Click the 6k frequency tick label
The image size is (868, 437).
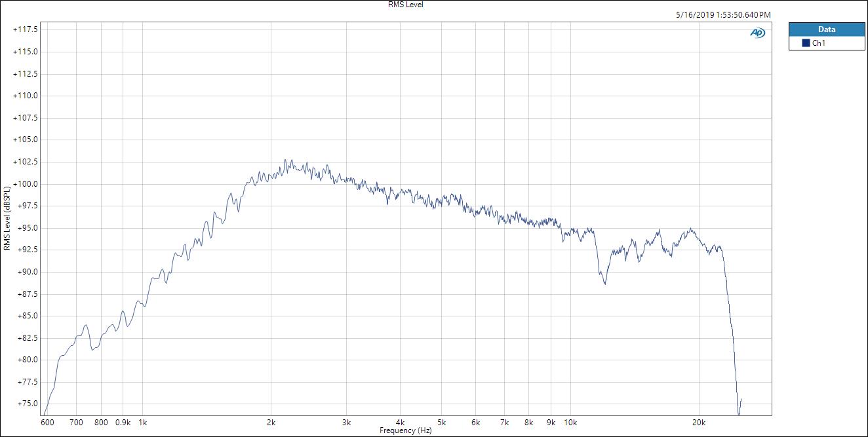click(x=475, y=423)
